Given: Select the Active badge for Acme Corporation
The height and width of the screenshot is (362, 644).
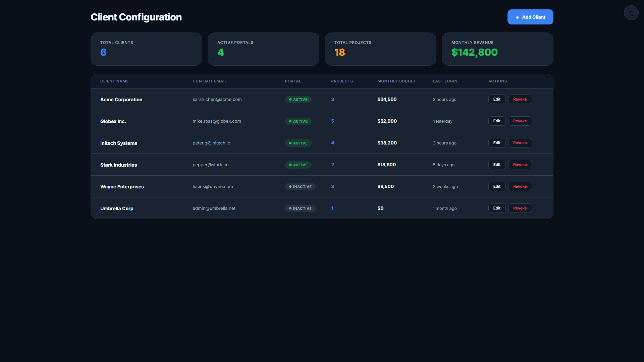Looking at the screenshot, I should (x=298, y=100).
